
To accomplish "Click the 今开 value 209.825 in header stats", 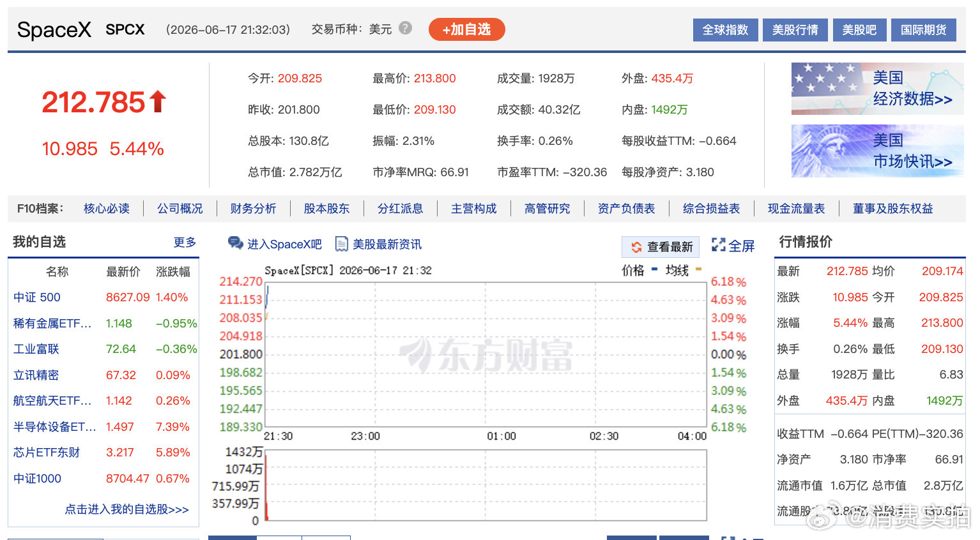I will coord(300,79).
